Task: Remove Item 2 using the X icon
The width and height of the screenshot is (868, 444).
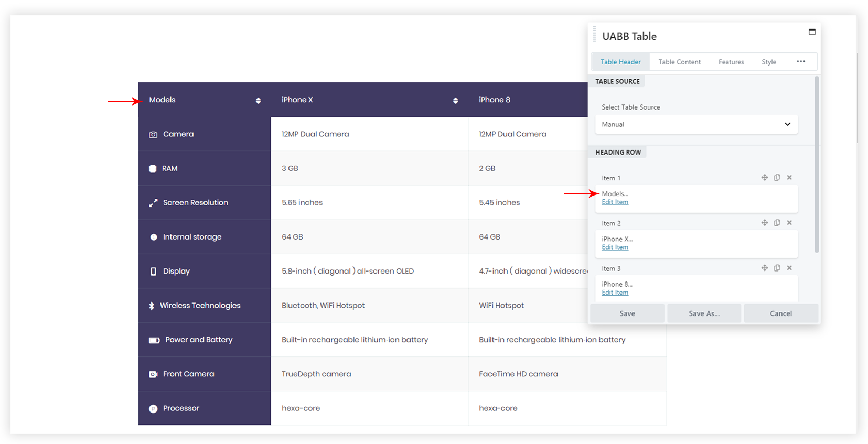Action: 789,223
